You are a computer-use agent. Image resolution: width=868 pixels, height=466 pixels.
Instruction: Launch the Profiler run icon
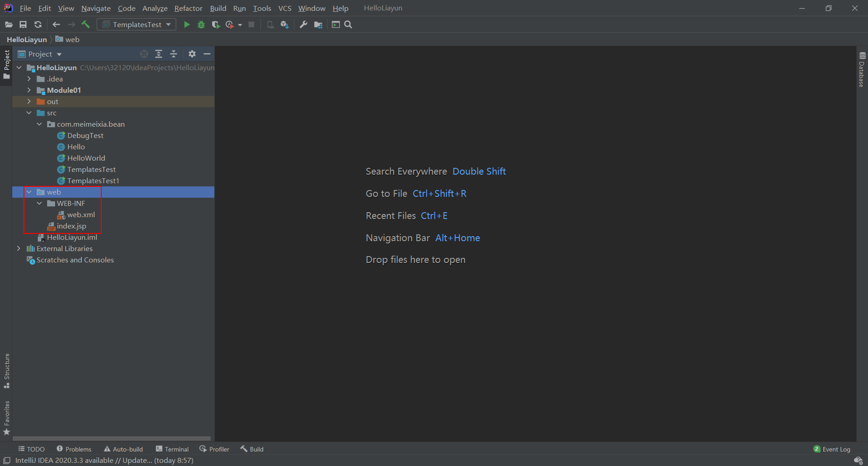click(x=230, y=24)
